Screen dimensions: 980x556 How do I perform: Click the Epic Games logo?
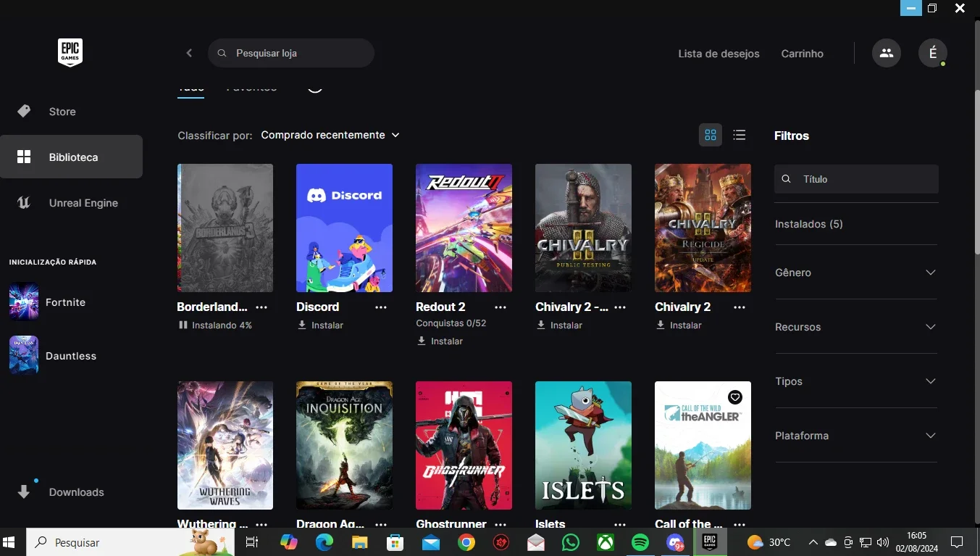coord(70,53)
